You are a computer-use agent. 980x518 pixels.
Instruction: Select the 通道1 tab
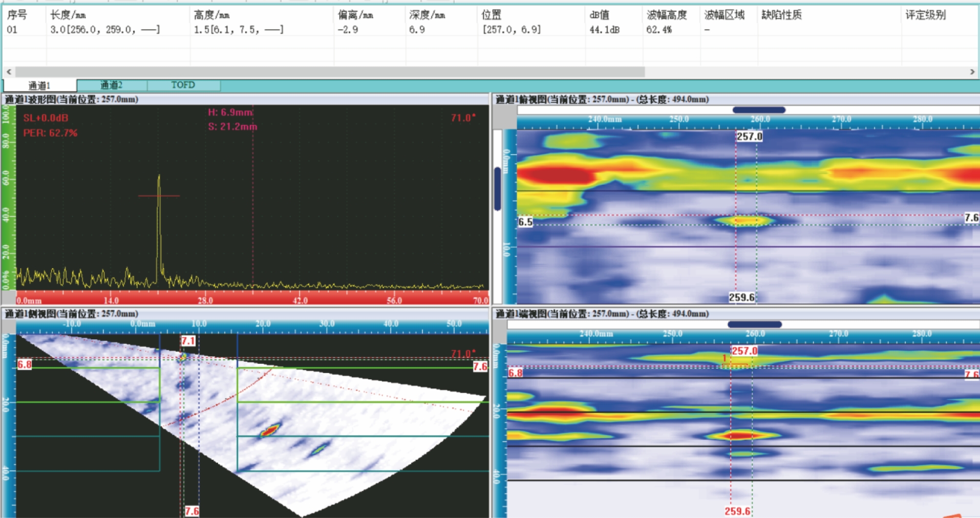point(39,85)
